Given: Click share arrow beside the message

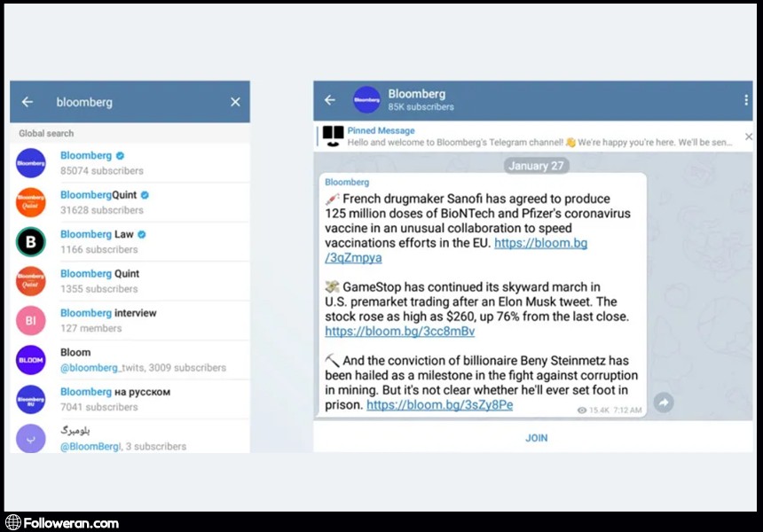Looking at the screenshot, I should [x=663, y=403].
